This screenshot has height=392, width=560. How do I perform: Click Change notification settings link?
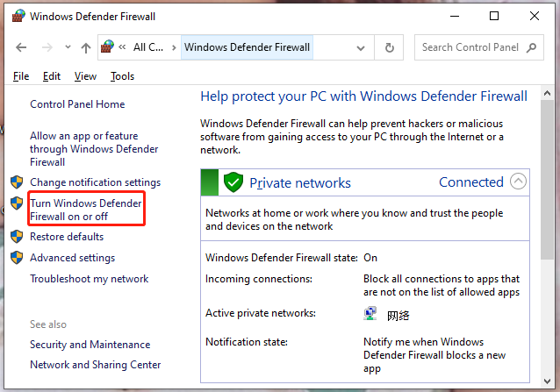[x=95, y=182]
